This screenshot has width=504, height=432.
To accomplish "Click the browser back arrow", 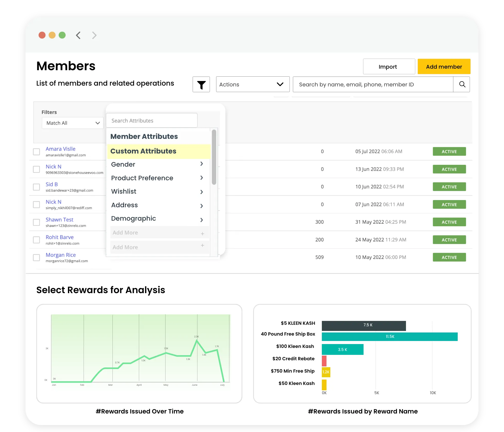I will (78, 35).
